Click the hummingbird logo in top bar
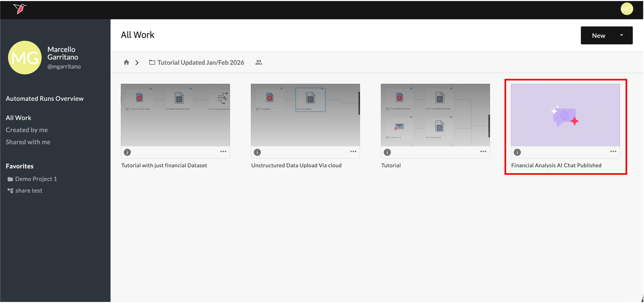 tap(20, 9)
